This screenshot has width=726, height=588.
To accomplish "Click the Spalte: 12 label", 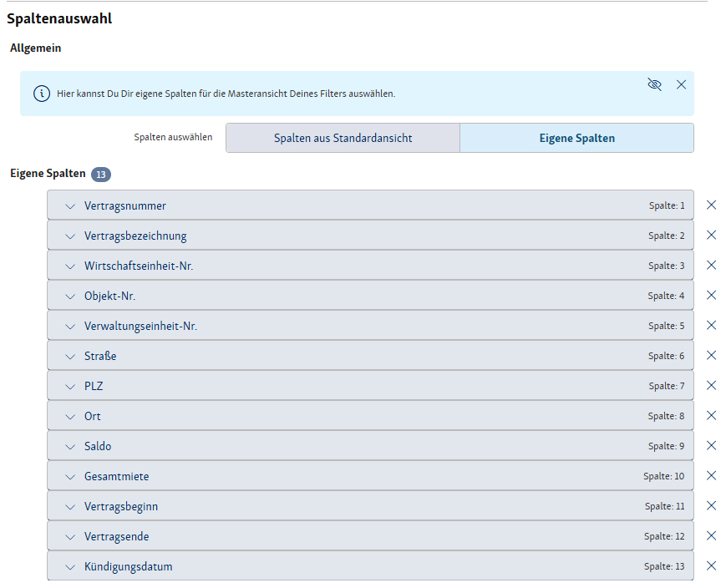I will tap(663, 536).
